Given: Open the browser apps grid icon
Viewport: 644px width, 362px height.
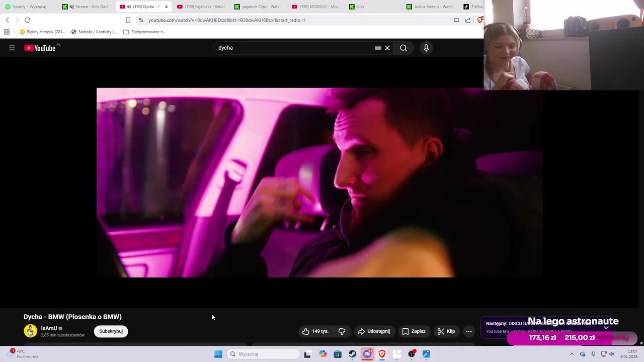Looking at the screenshot, I should [x=7, y=32].
